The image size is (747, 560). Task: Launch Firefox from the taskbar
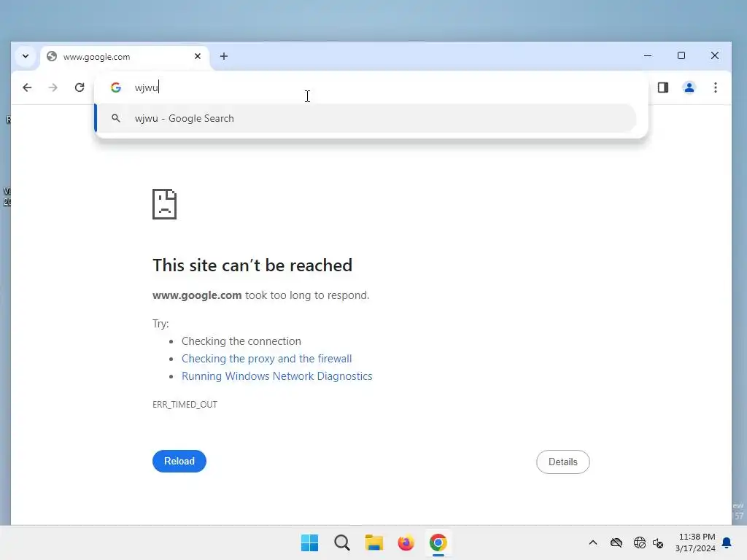pyautogui.click(x=406, y=542)
